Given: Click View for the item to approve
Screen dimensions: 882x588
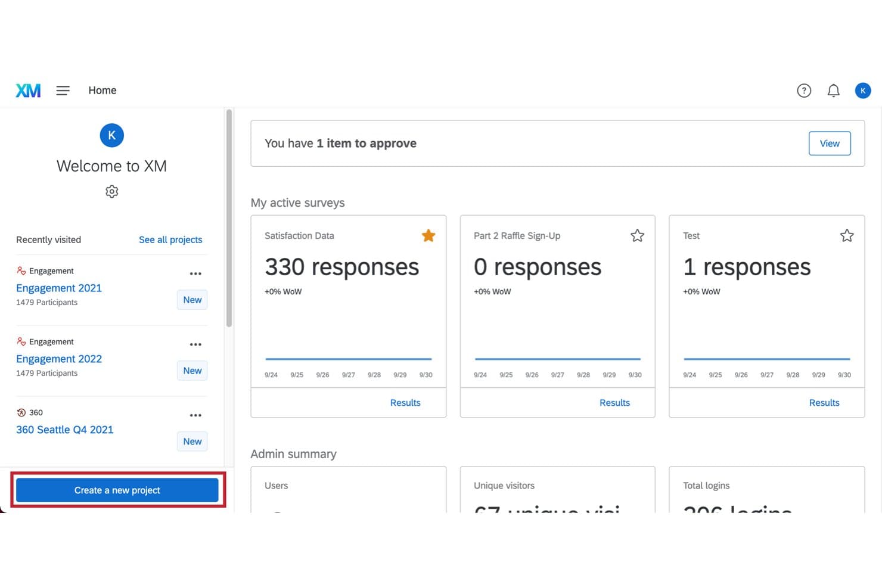Looking at the screenshot, I should [x=830, y=144].
